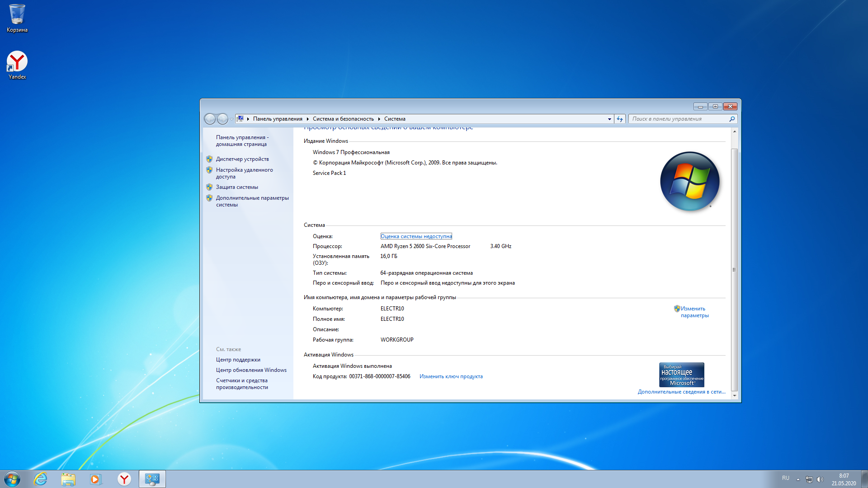Select Система и безопасность breadcrumb
Viewport: 868px width, 488px height.
pyautogui.click(x=343, y=119)
